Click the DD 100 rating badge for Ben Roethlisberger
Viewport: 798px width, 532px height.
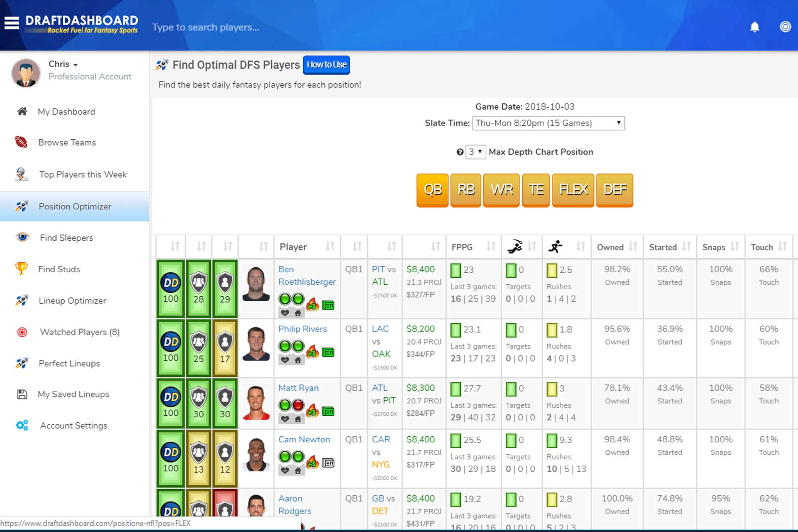coord(171,289)
